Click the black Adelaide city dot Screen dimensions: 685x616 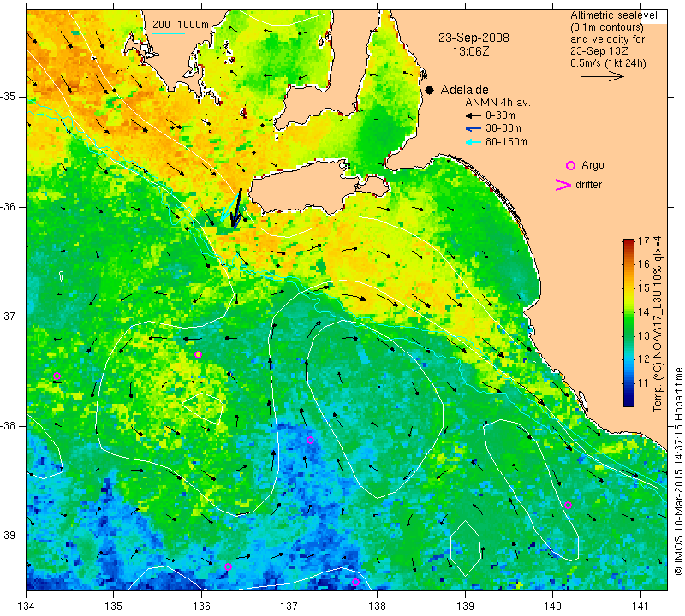click(430, 91)
